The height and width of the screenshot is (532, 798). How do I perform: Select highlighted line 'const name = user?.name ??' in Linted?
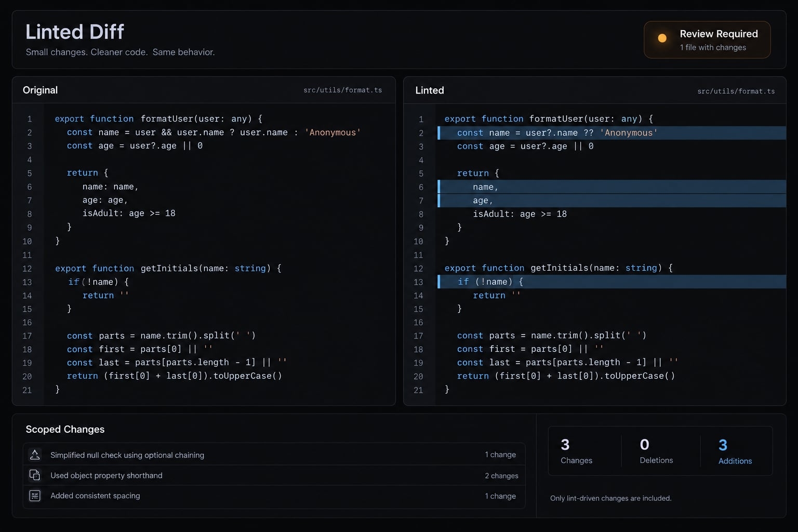[611, 133]
